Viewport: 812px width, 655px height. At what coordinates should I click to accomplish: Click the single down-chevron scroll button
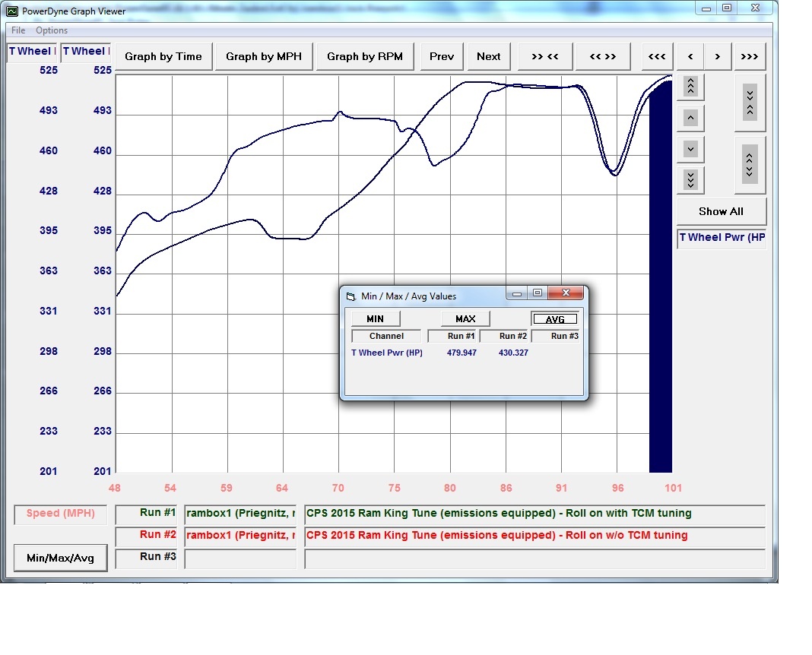coord(690,149)
